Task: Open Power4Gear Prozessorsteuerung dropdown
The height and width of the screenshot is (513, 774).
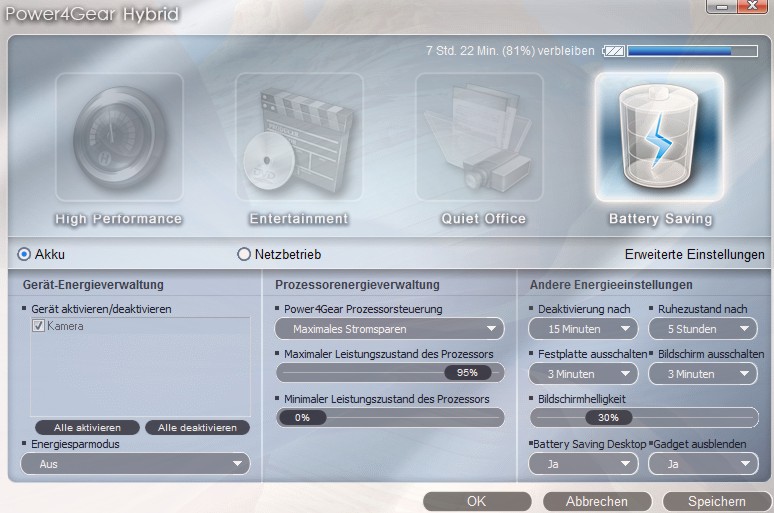Action: click(x=389, y=329)
